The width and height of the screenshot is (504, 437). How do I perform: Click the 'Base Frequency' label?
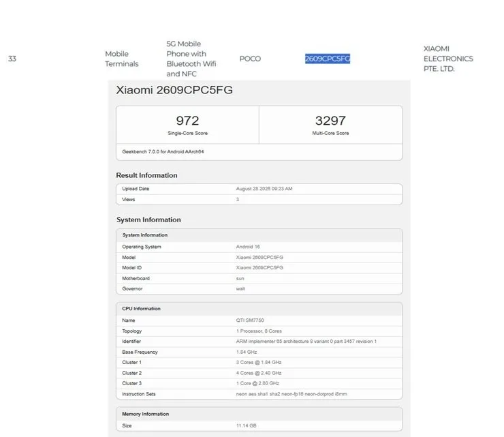[x=140, y=352]
